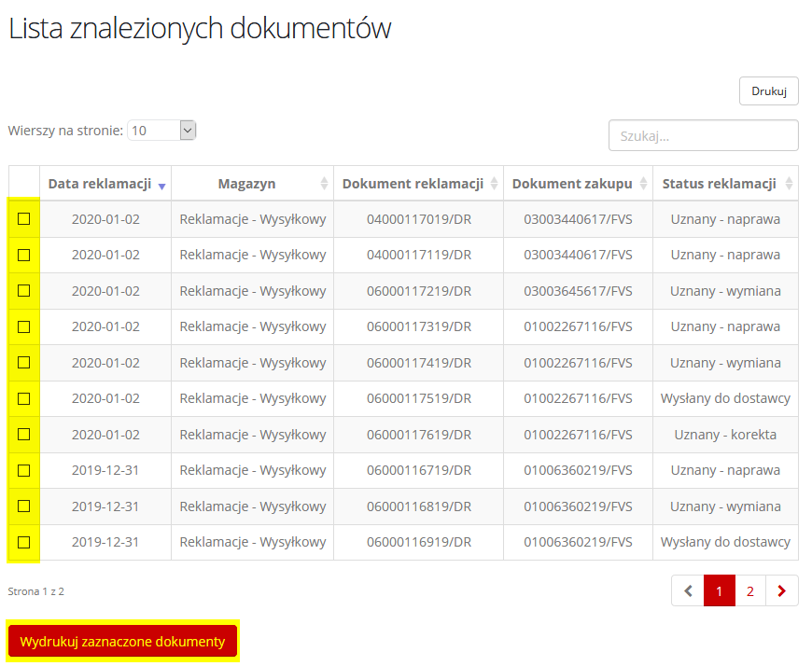Go to previous page arrow

[688, 590]
